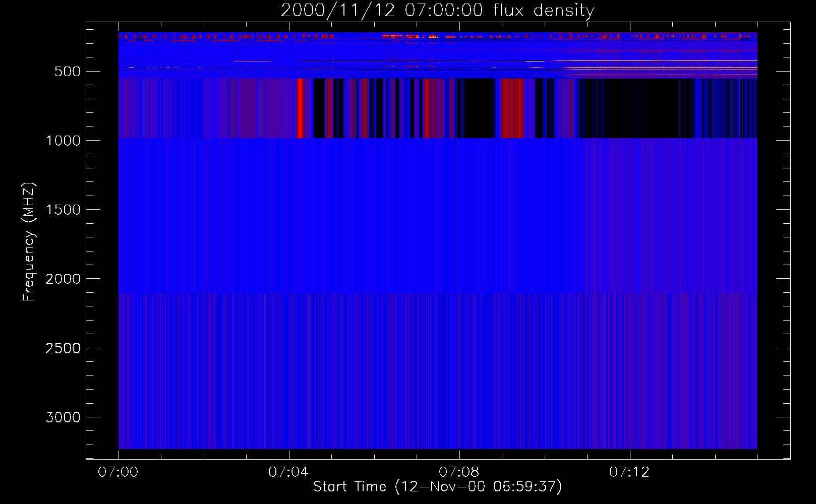
Task: Click the 'Frequency (MHZ)' axis label
Action: click(29, 242)
